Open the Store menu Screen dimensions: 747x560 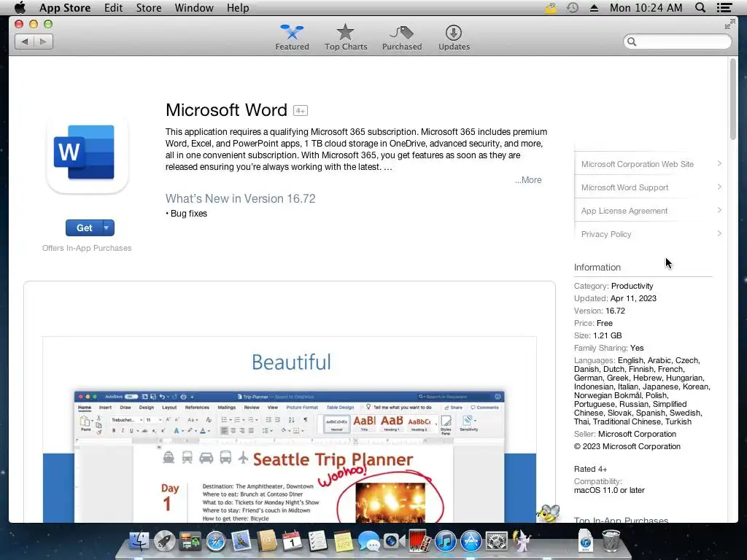point(149,7)
